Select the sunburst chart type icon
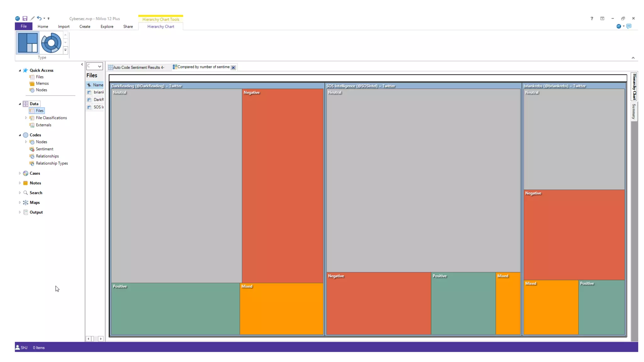The width and height of the screenshot is (644, 362). (51, 43)
